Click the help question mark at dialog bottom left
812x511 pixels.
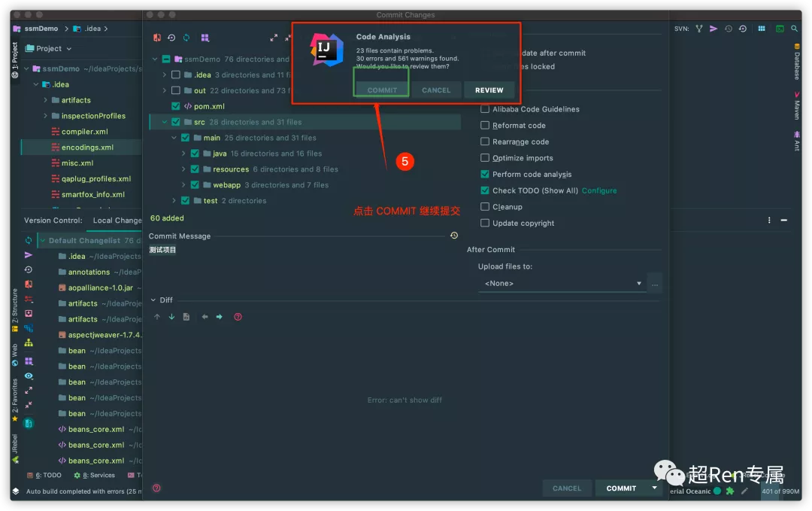pyautogui.click(x=156, y=488)
